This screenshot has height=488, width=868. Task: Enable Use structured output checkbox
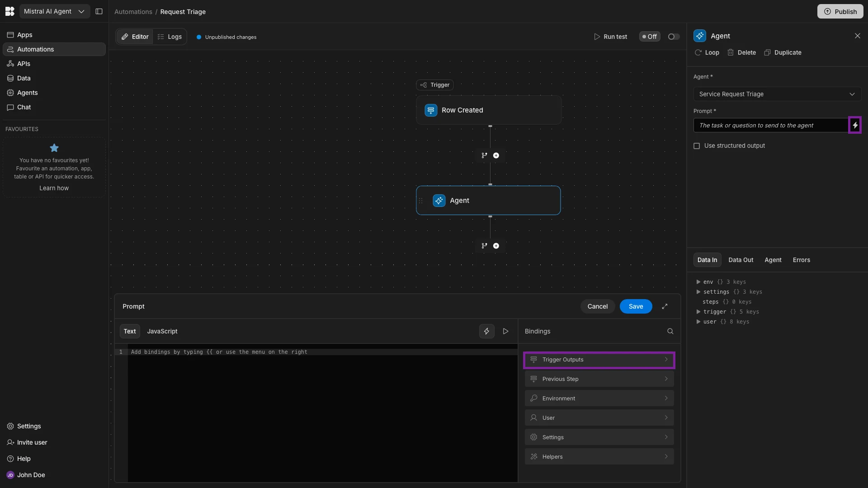point(697,146)
